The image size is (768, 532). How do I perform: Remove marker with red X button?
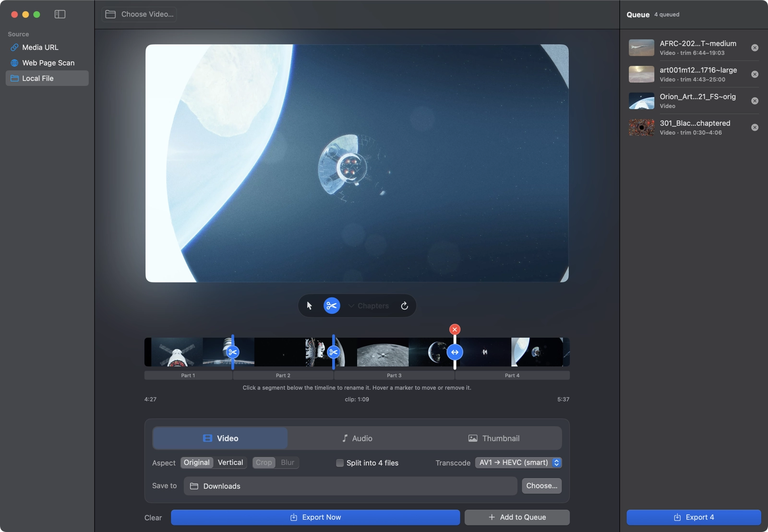click(455, 330)
